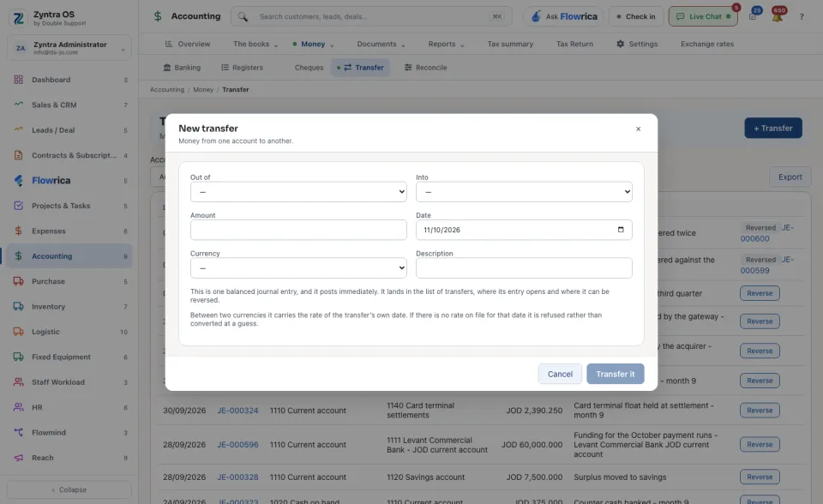Viewport: 823px width, 504px height.
Task: Open the tasks badge icon showing 25
Action: point(754,15)
